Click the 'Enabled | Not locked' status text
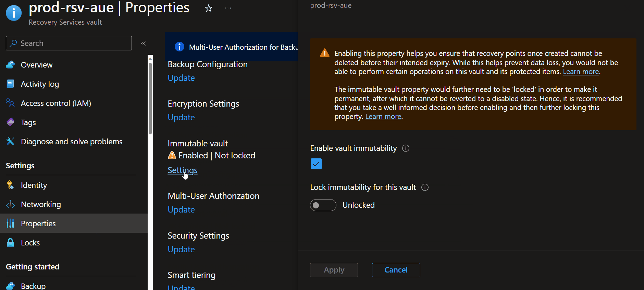This screenshot has width=644, height=290. pos(217,155)
